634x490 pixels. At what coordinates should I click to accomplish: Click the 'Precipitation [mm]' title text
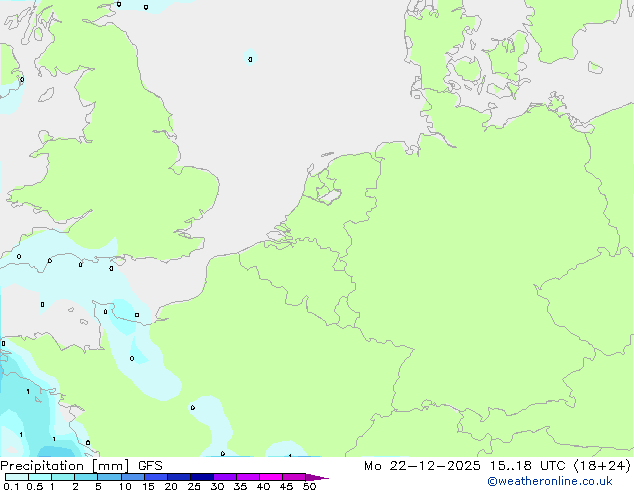[65, 466]
